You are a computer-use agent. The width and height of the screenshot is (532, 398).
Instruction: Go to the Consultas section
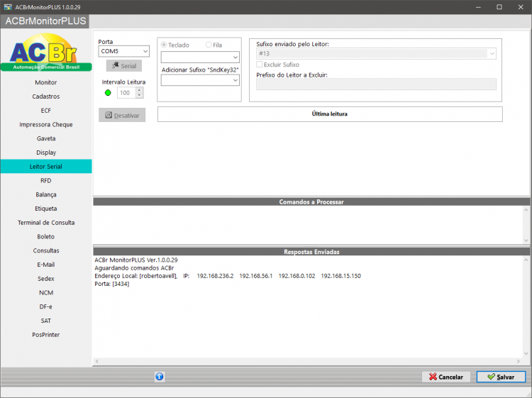point(46,250)
